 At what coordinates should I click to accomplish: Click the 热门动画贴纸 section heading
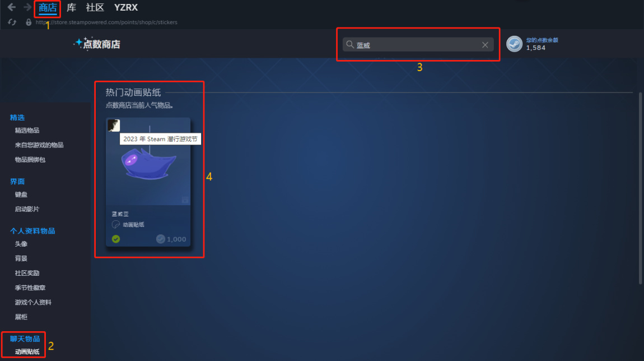coord(133,92)
